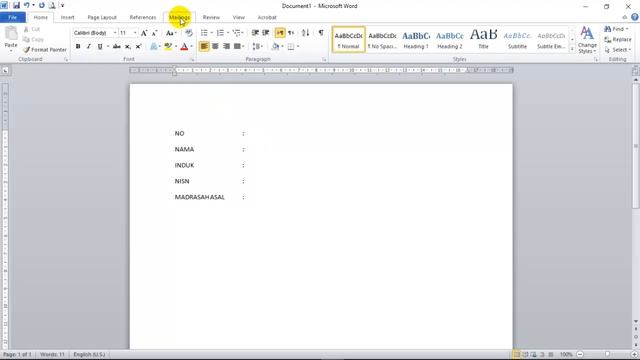Toggle Show/Hide paragraph marks
The height and width of the screenshot is (360, 640).
[x=321, y=33]
